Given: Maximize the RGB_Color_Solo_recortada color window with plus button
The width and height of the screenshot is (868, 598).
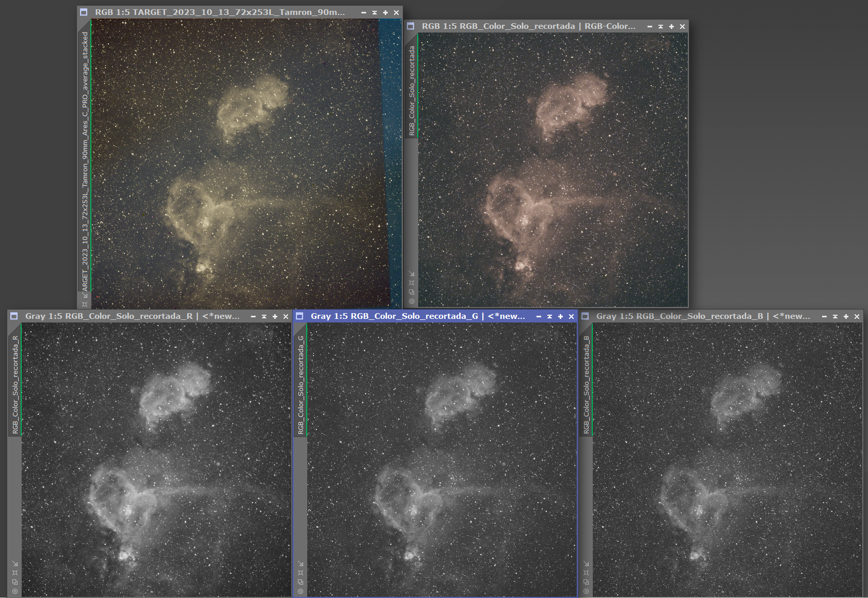Looking at the screenshot, I should (671, 26).
